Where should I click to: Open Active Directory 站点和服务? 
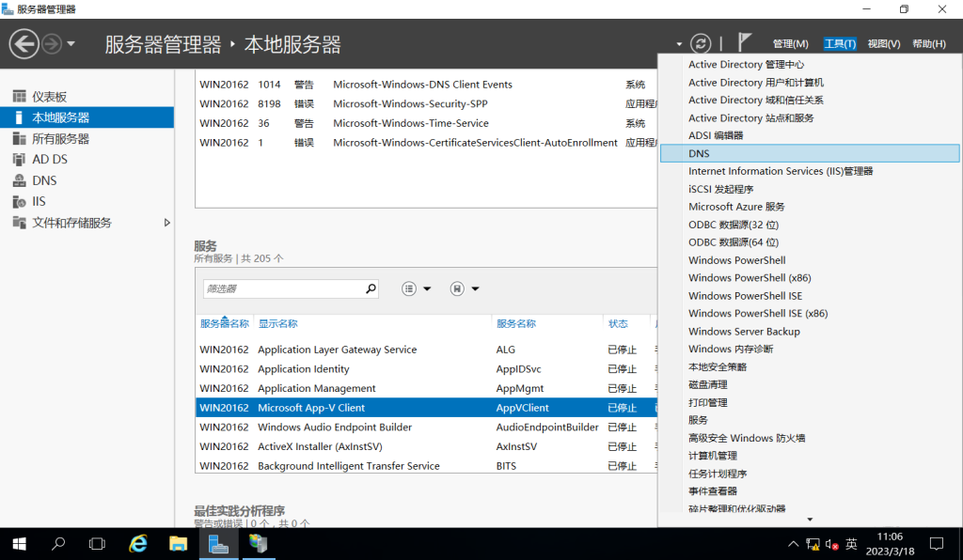pyautogui.click(x=810, y=117)
